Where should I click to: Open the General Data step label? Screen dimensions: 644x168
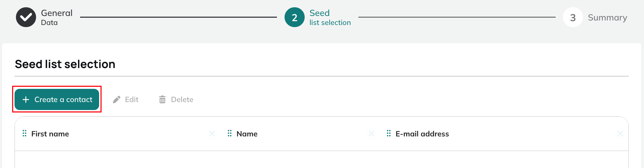point(56,17)
